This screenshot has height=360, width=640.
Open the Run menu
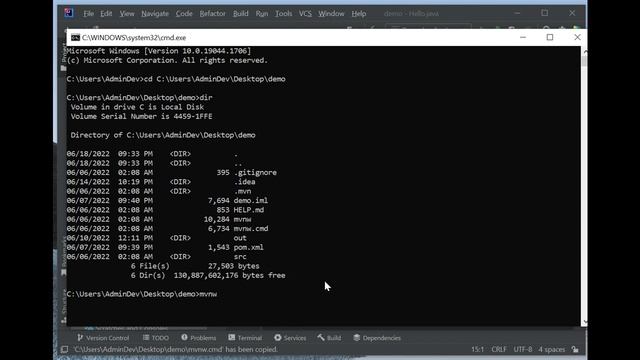coord(262,13)
